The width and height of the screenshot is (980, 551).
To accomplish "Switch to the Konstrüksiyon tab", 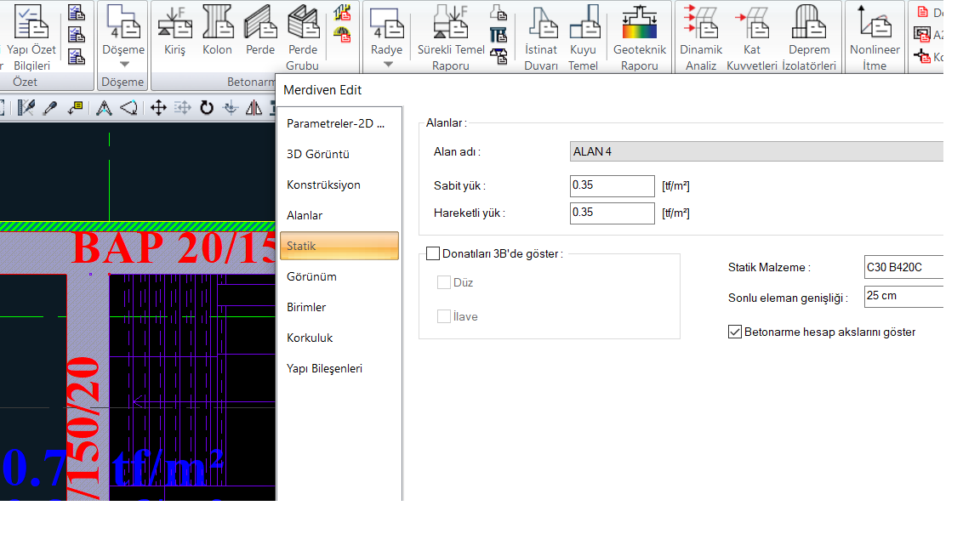I will (323, 185).
